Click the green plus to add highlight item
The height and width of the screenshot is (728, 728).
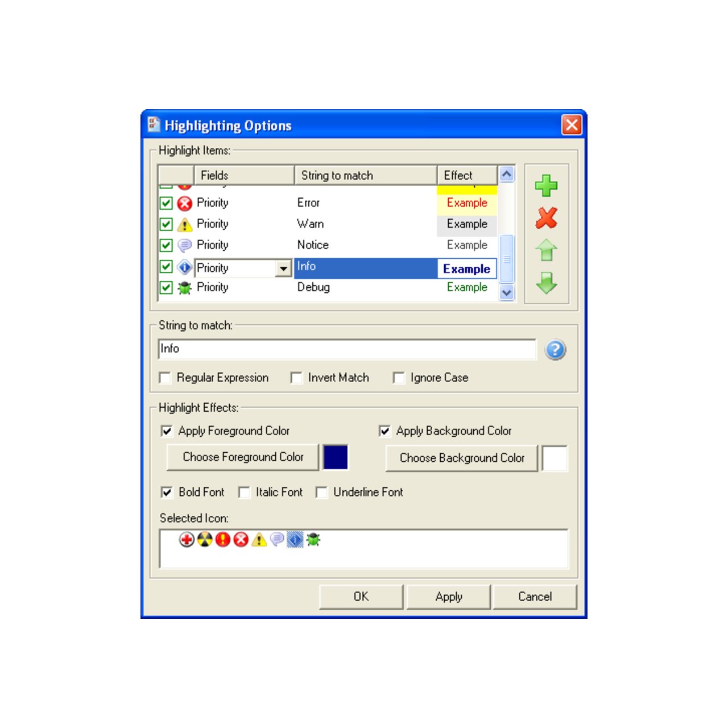tap(545, 186)
